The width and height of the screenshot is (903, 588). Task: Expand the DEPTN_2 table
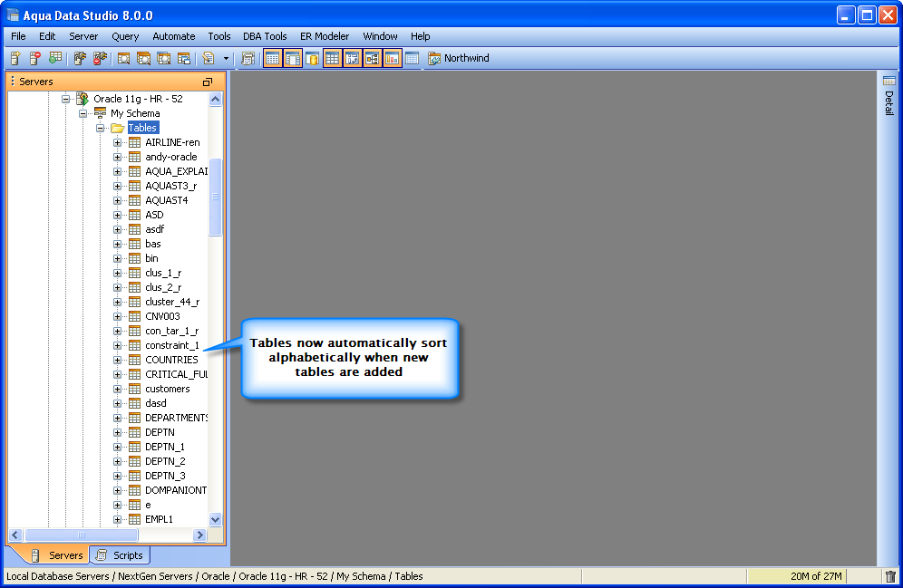click(118, 461)
